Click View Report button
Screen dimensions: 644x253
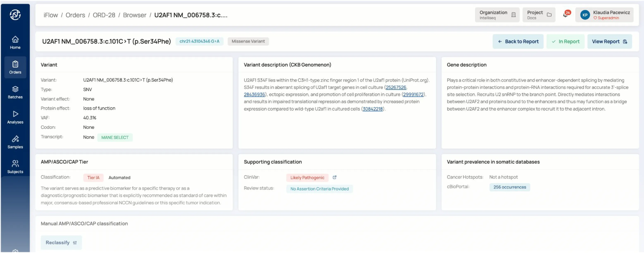point(609,42)
